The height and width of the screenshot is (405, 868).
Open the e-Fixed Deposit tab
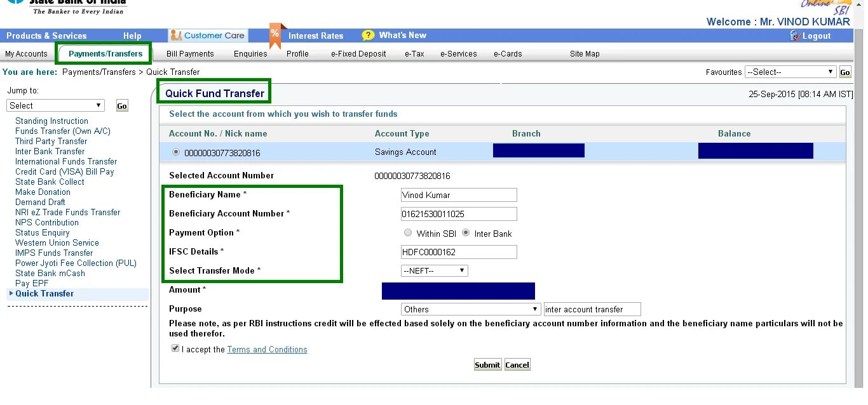(358, 54)
